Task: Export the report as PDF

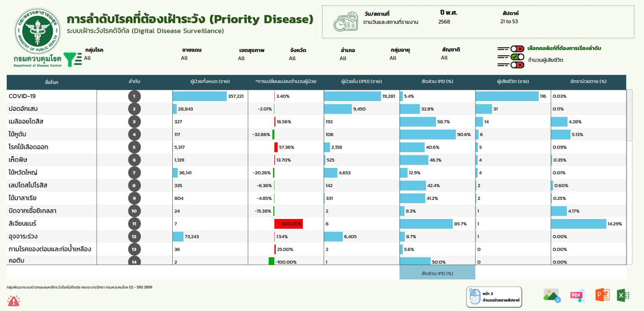Action: click(x=577, y=295)
